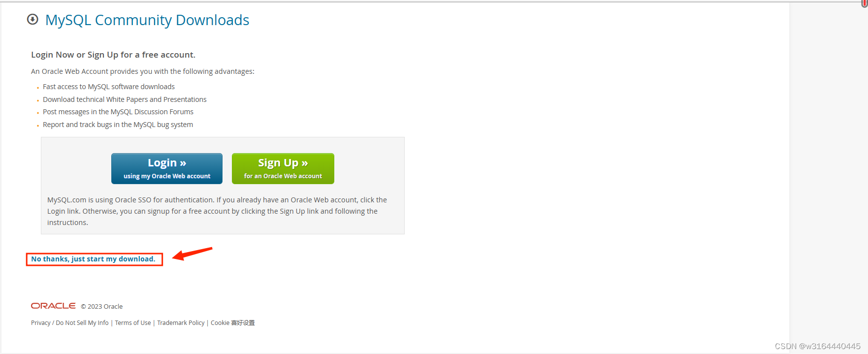Click the circular download icon beside the page title
The width and height of the screenshot is (868, 354).
tap(32, 20)
